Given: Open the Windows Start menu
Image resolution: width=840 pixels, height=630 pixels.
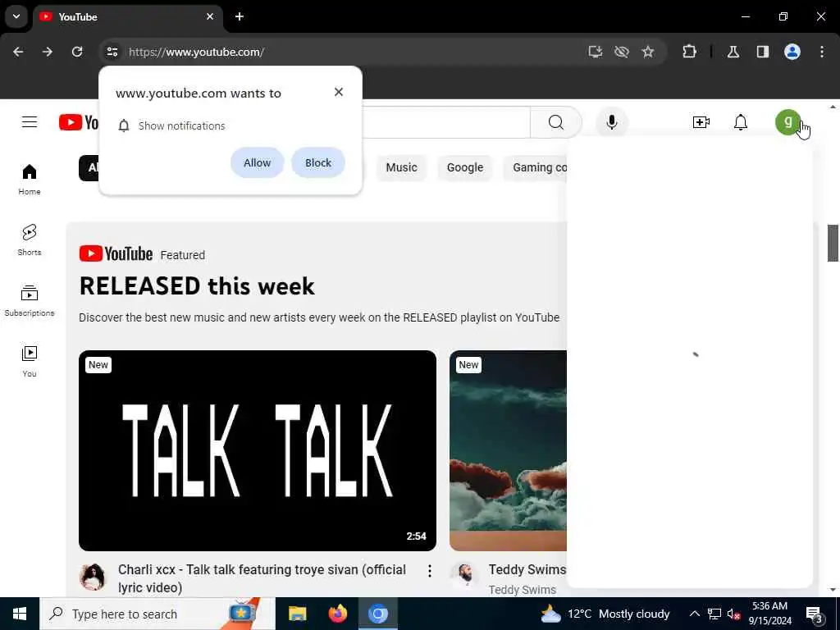Looking at the screenshot, I should (20, 614).
